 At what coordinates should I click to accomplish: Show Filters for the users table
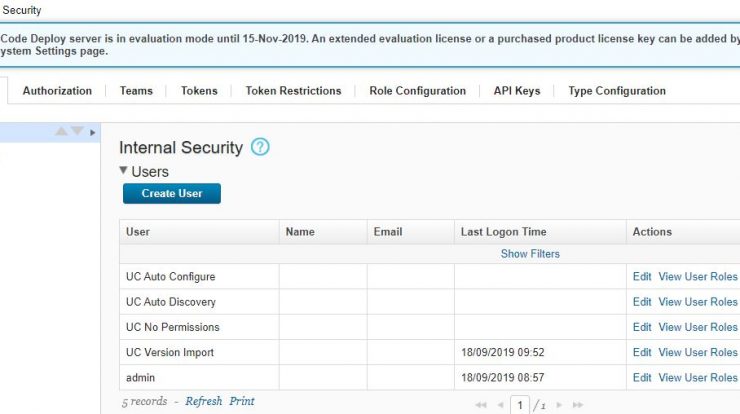point(530,254)
